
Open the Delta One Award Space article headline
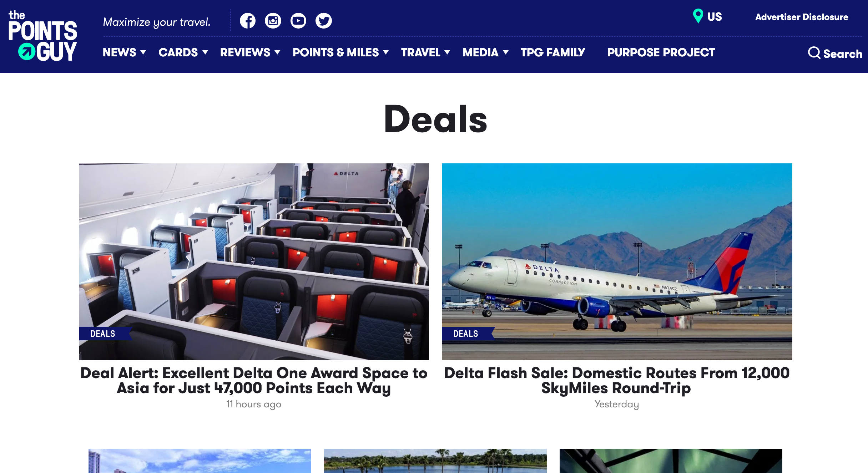point(254,381)
